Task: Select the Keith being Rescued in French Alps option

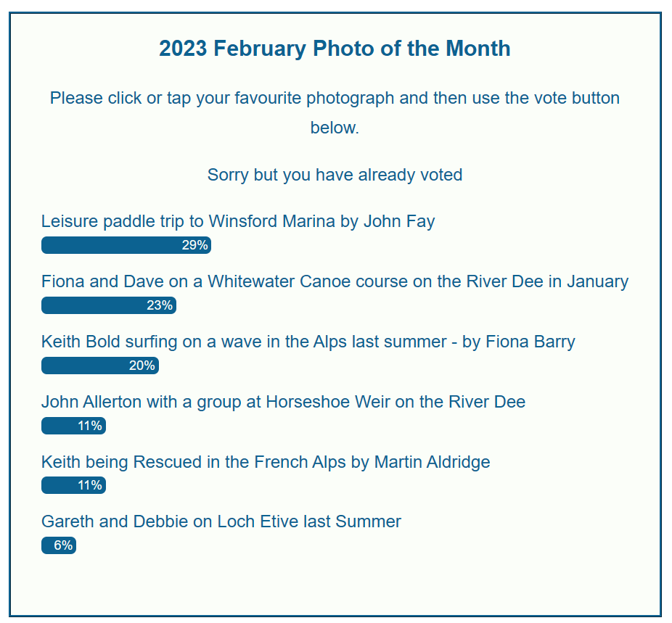Action: (x=266, y=462)
